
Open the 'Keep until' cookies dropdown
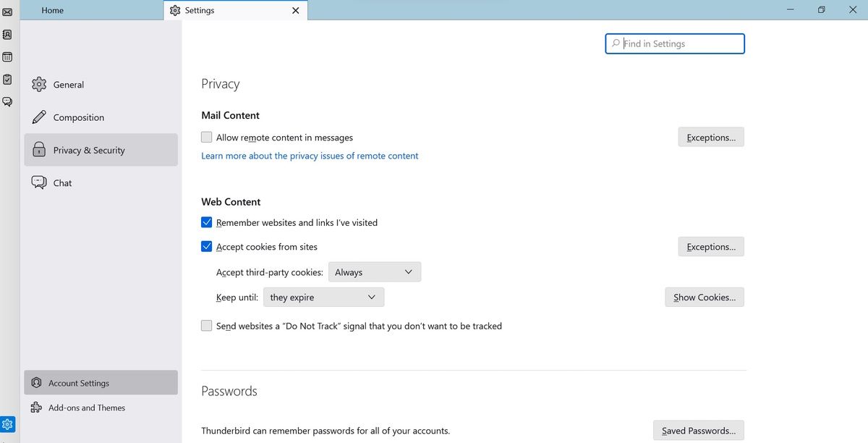323,297
